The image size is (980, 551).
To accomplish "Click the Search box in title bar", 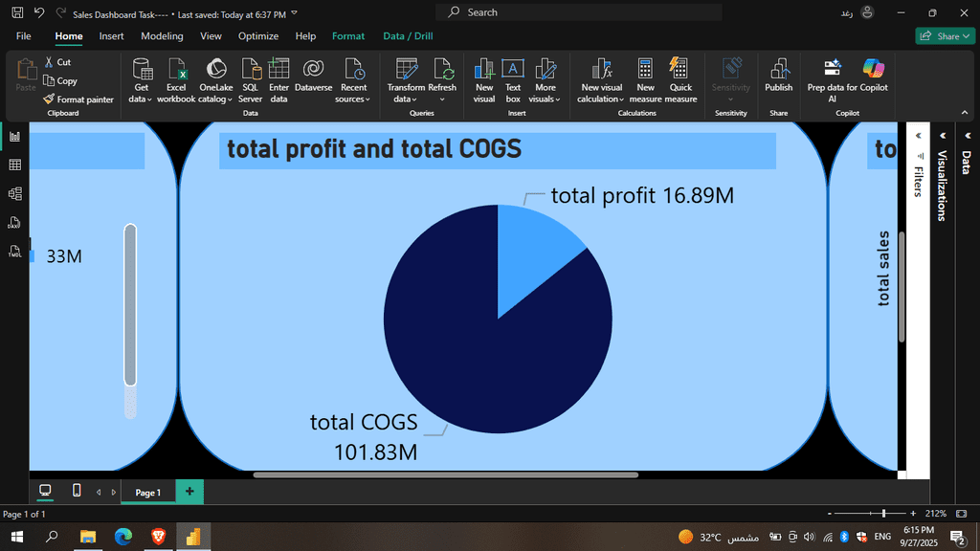I will point(579,11).
